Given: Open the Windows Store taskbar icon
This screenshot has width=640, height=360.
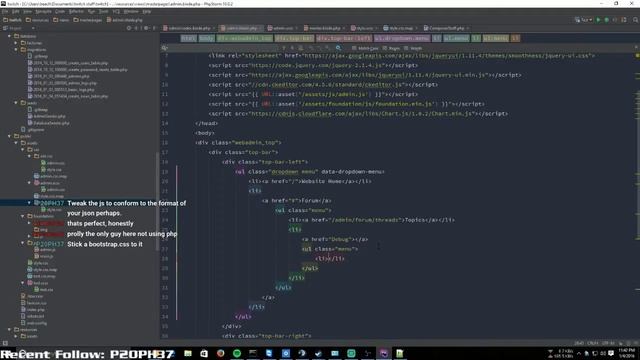Looking at the screenshot, I should point(204,353).
